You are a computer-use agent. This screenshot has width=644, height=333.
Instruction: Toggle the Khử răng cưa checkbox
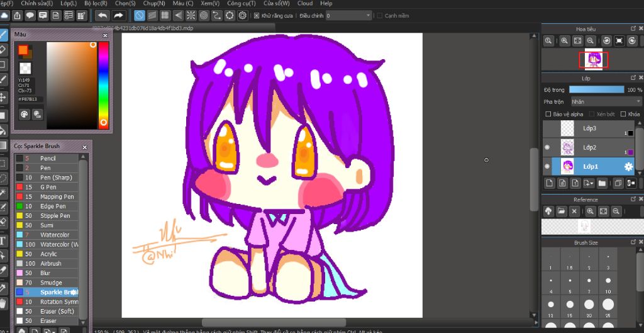[257, 16]
